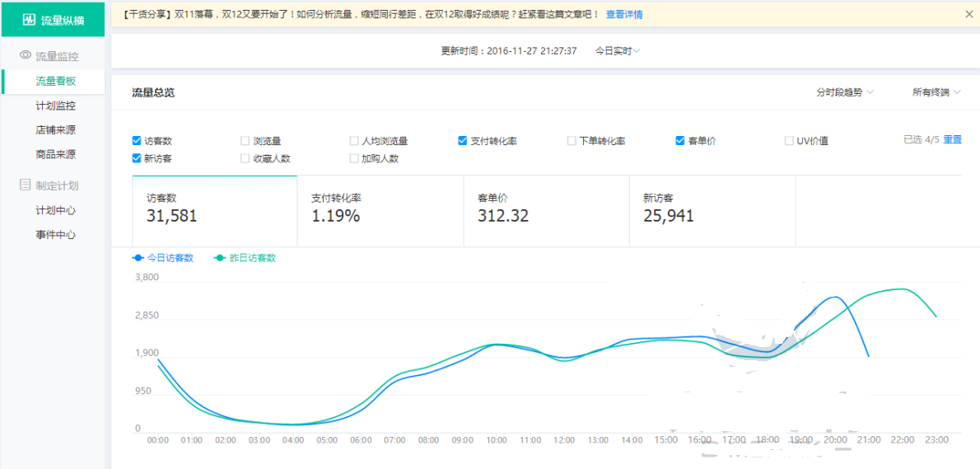Tick the 加购人数 checkbox
Image resolution: width=980 pixels, height=469 pixels.
(x=354, y=158)
